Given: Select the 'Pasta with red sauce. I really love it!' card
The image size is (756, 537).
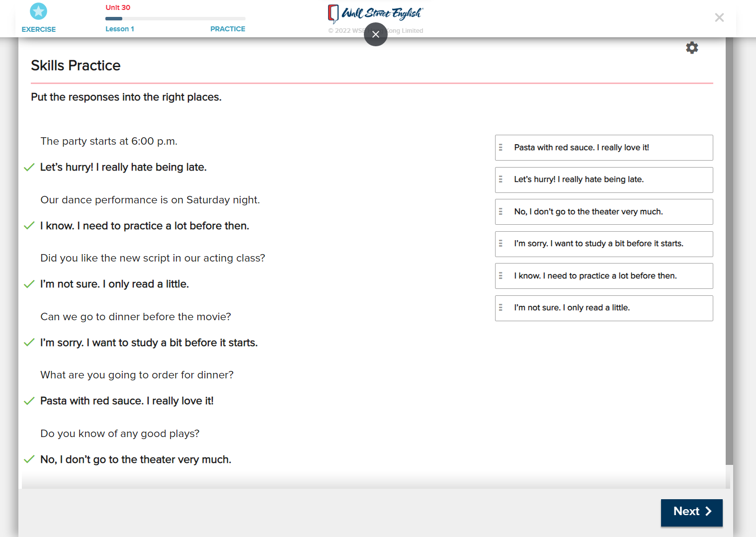Looking at the screenshot, I should click(x=604, y=148).
